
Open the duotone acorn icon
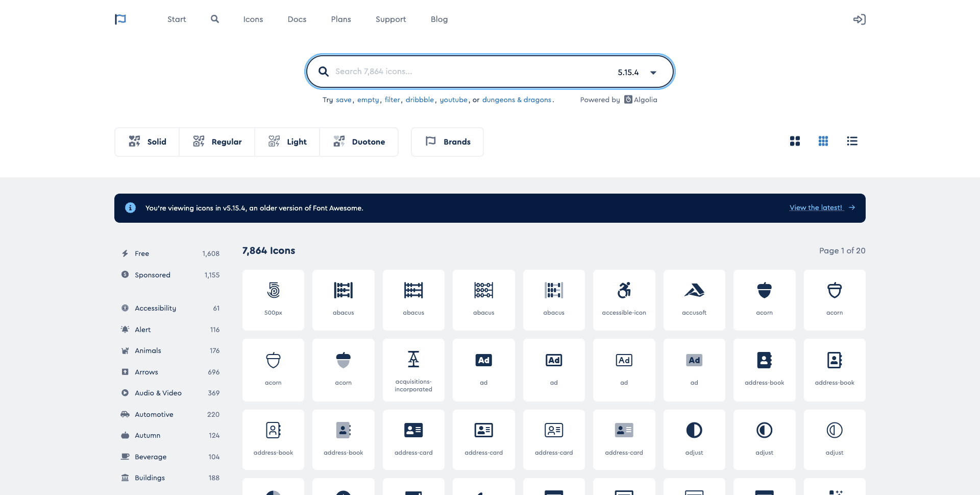[x=343, y=370]
